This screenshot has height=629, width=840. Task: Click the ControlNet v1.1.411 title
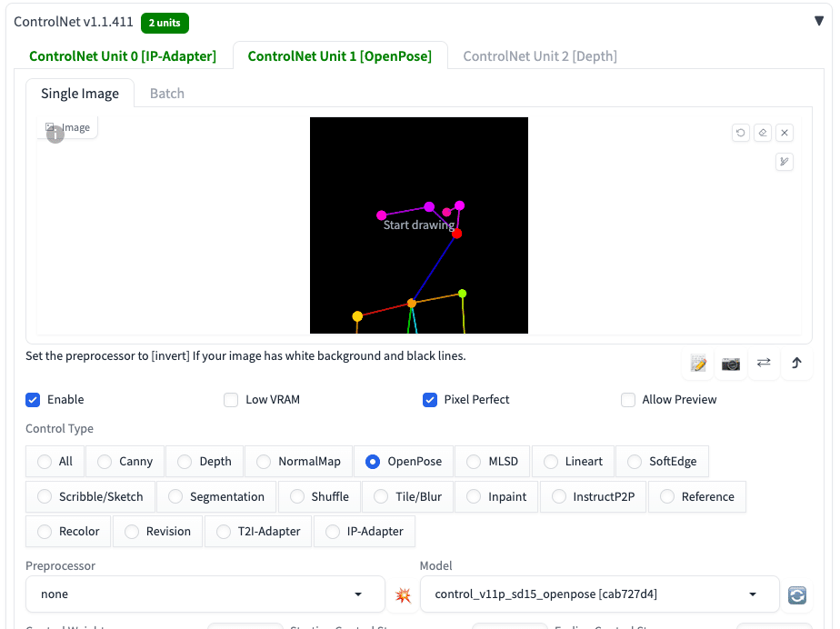(74, 22)
